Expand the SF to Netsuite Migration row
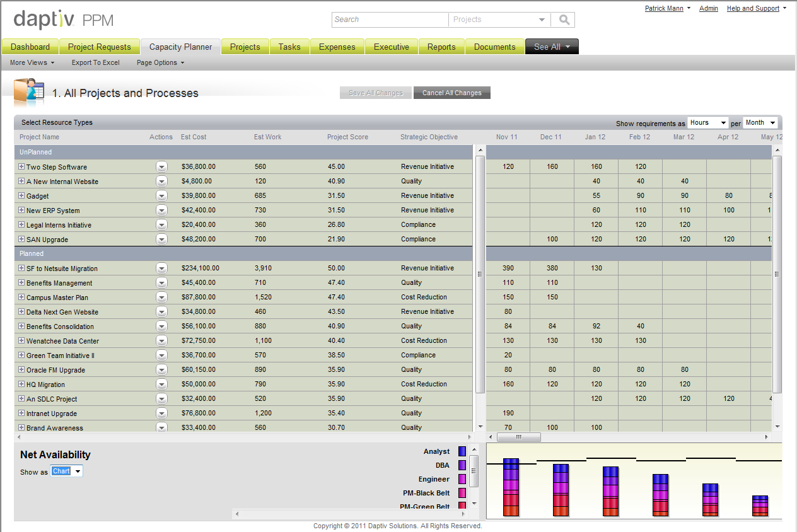This screenshot has height=532, width=797. (21, 268)
